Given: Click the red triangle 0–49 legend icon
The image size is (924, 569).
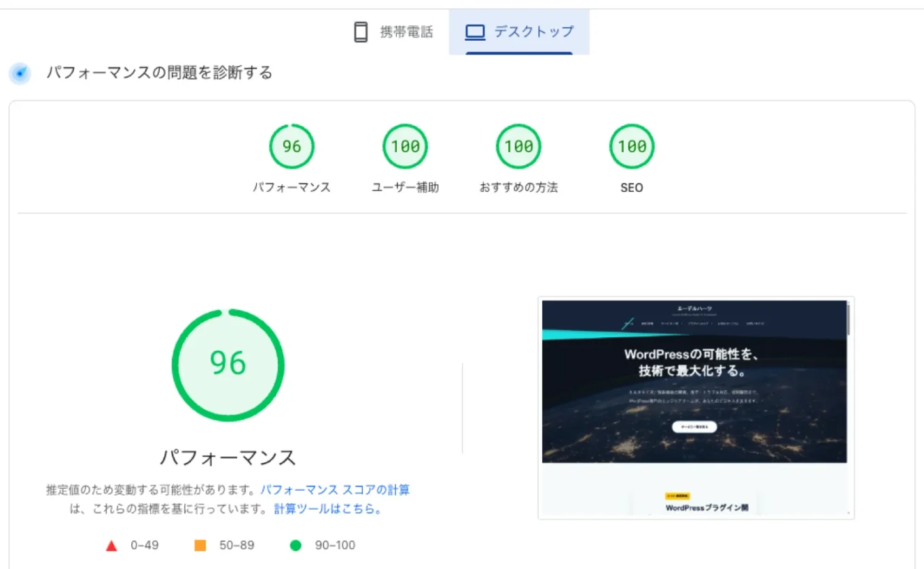Looking at the screenshot, I should click(112, 545).
